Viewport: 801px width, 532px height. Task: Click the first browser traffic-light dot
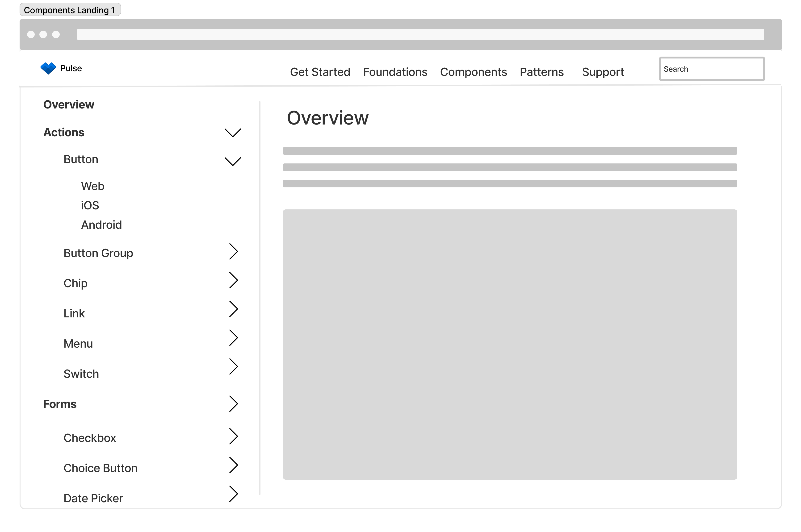click(31, 34)
